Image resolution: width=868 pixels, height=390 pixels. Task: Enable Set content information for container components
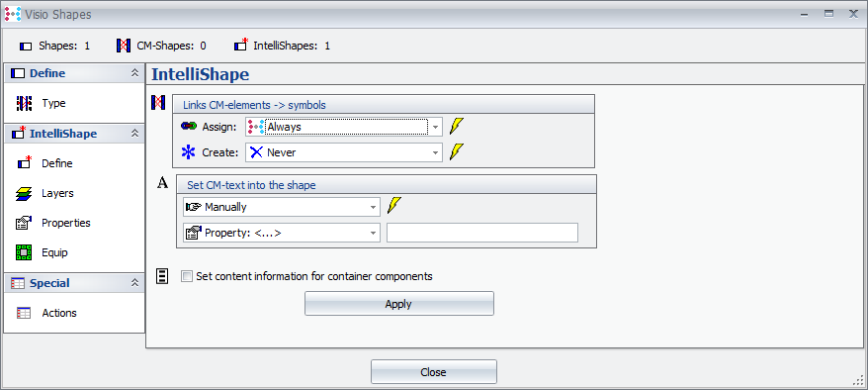point(187,276)
